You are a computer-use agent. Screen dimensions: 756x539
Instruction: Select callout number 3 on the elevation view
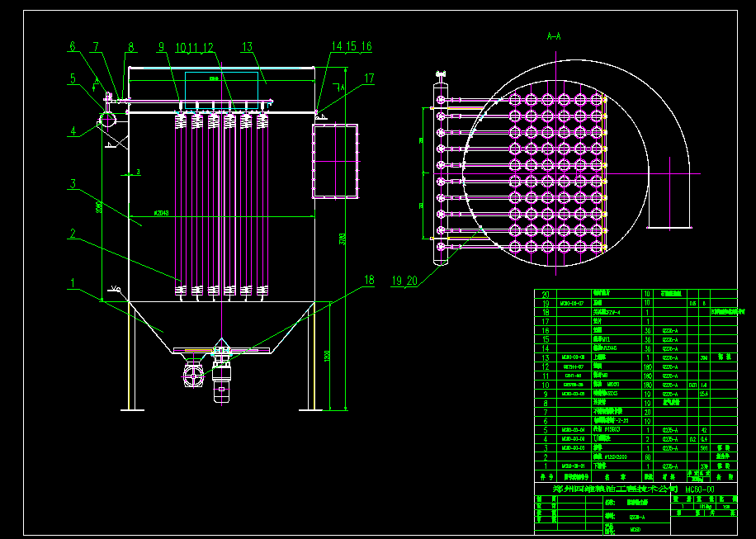pos(73,184)
